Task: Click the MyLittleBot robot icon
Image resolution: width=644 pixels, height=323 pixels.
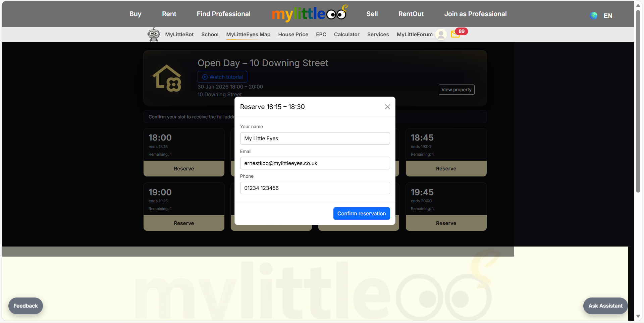Action: tap(154, 34)
